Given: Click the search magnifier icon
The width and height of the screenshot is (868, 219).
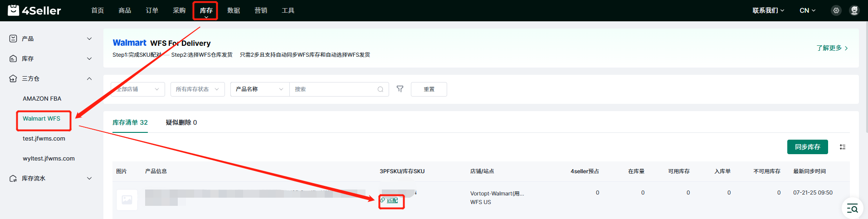Looking at the screenshot, I should click(x=380, y=89).
